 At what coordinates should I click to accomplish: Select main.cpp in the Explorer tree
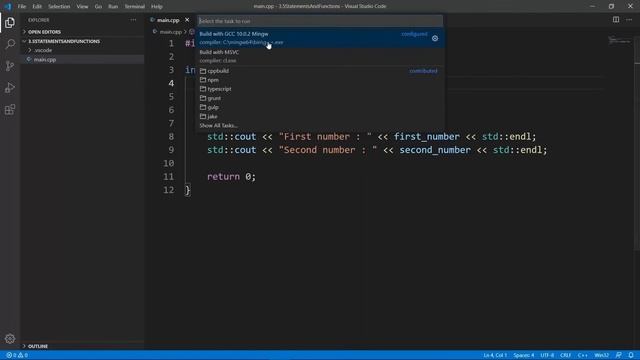point(82,60)
